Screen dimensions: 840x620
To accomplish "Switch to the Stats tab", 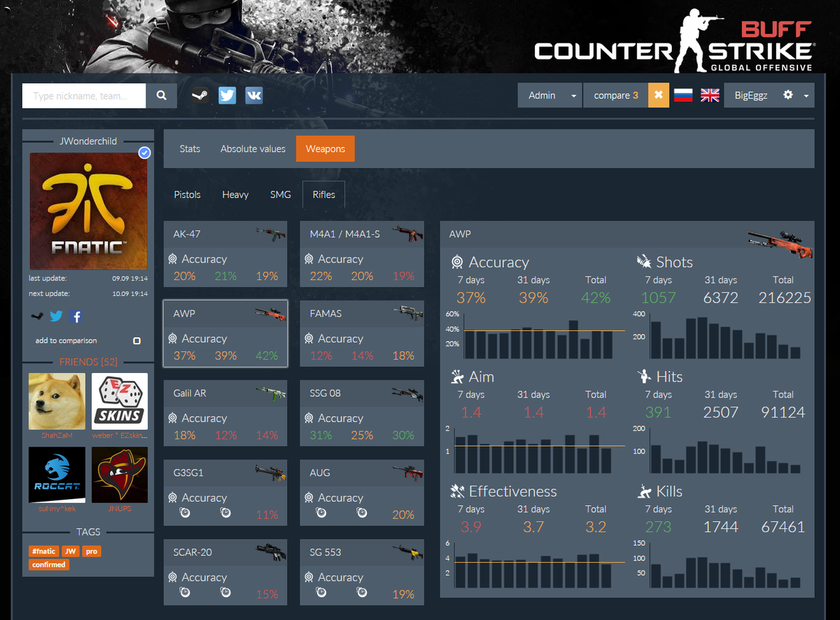I will (190, 148).
